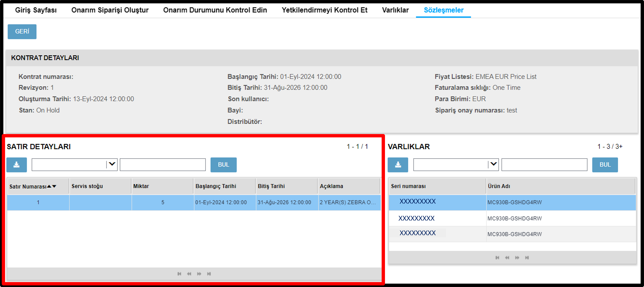Click BUL in Varlıklar section

pos(605,165)
